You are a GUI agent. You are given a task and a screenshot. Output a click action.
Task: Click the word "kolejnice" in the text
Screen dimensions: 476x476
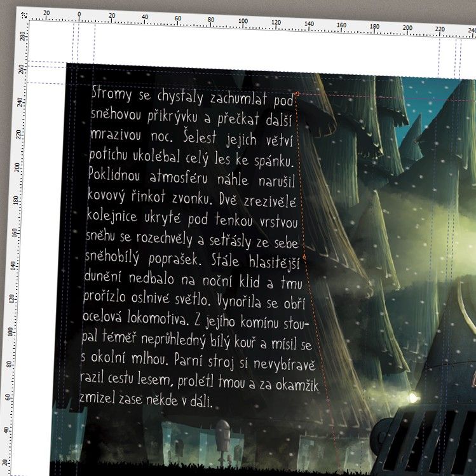pos(112,216)
